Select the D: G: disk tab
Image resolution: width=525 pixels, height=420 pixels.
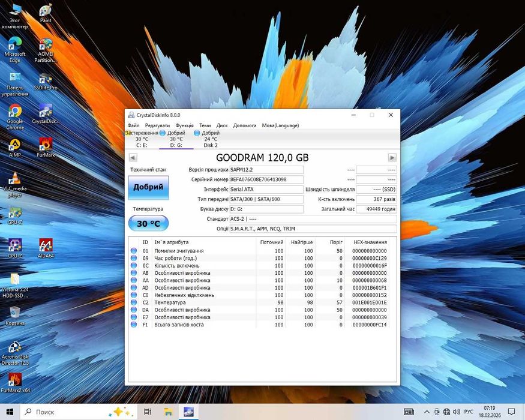pos(176,139)
